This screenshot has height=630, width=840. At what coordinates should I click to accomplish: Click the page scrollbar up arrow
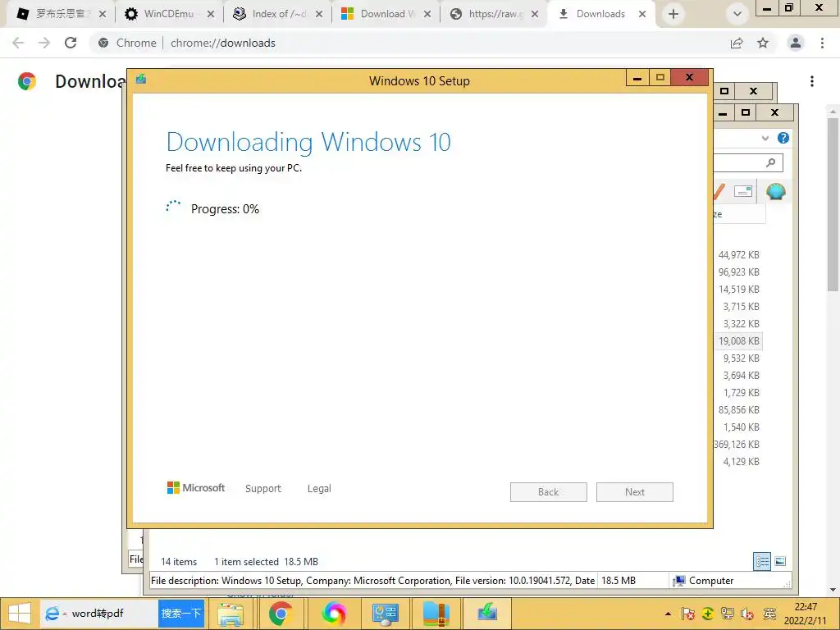[833, 111]
